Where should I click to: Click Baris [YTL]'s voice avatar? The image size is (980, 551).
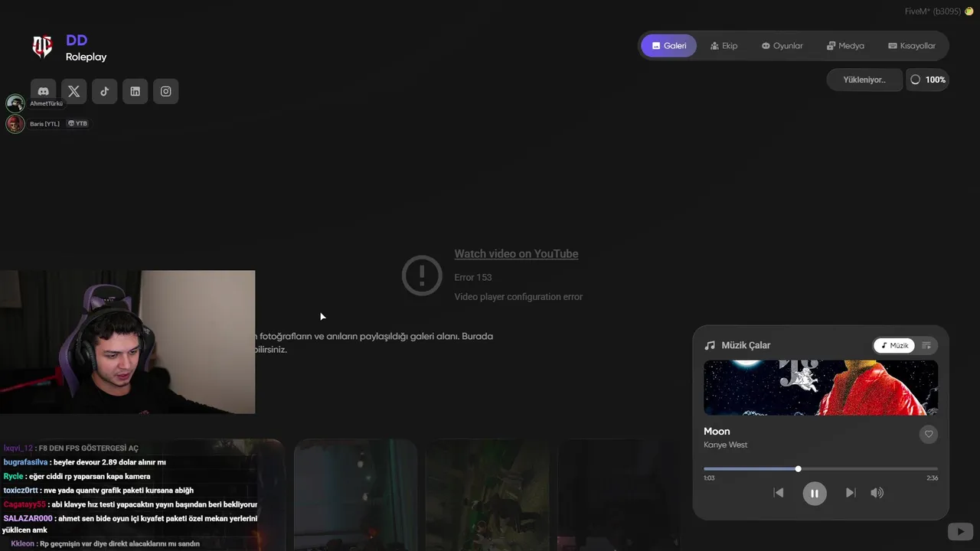pyautogui.click(x=15, y=124)
